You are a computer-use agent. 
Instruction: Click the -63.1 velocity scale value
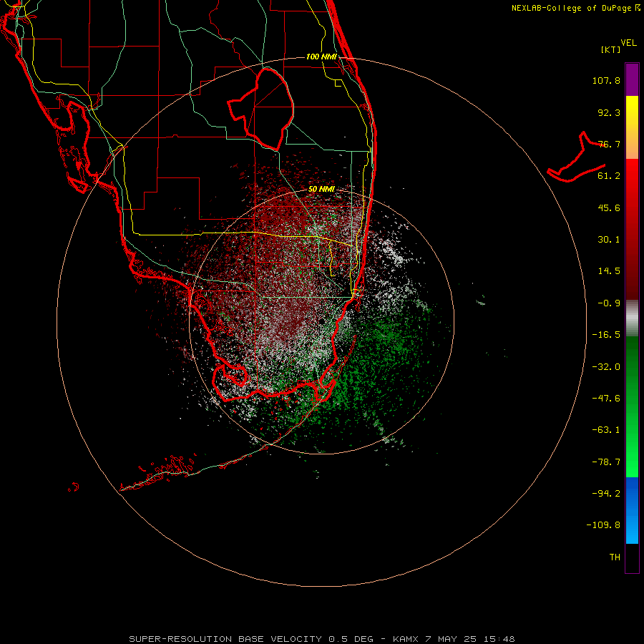click(x=606, y=430)
